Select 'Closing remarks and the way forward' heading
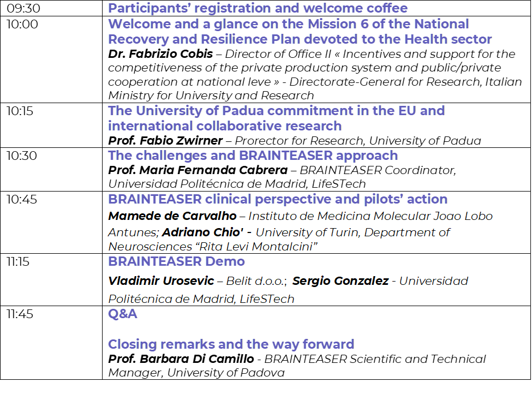532x406 pixels. [x=231, y=344]
